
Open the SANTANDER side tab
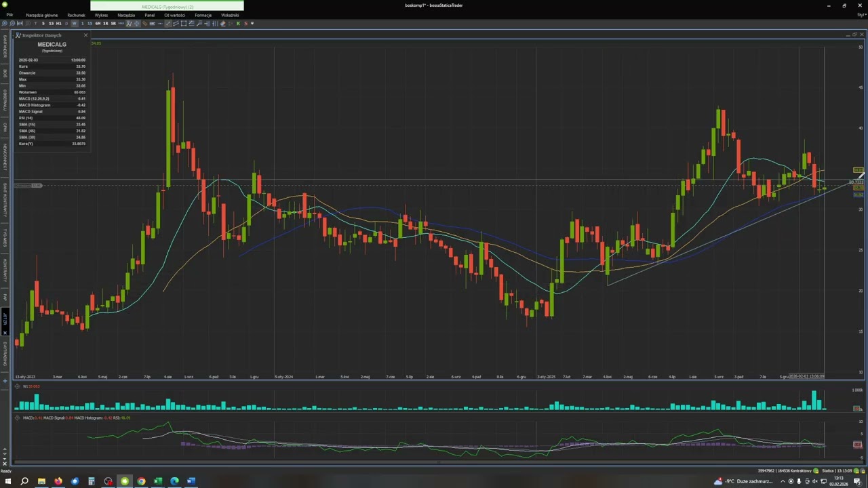(x=4, y=46)
